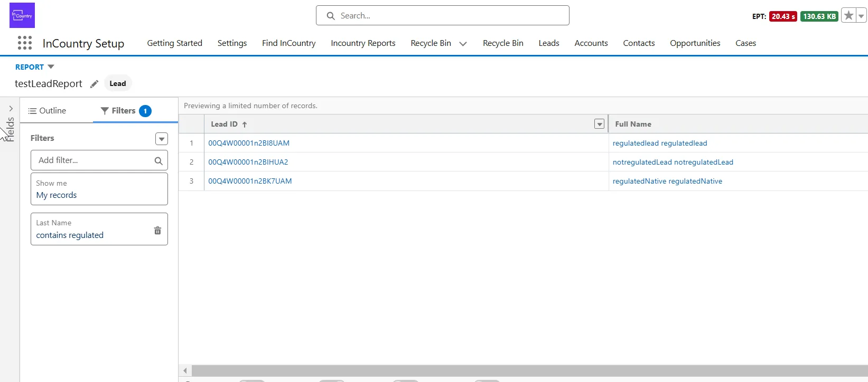The width and height of the screenshot is (868, 382).
Task: Open the favorites list dropdown arrow
Action: pos(862,16)
